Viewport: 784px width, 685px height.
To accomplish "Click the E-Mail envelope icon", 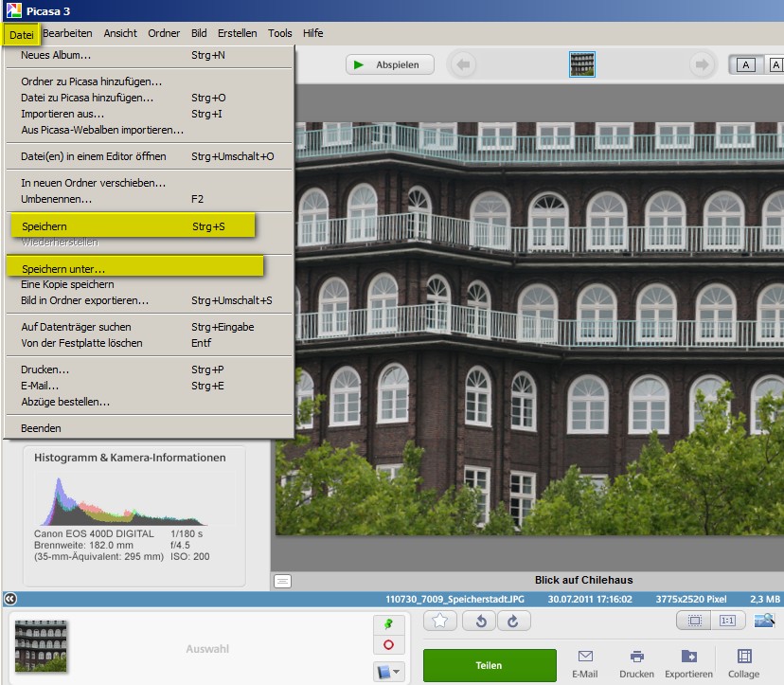I will tap(585, 657).
